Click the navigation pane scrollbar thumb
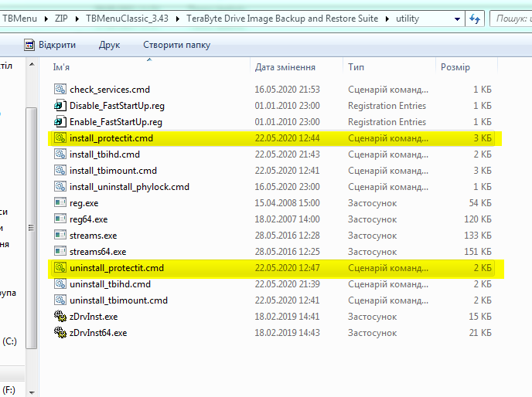This screenshot has width=532, height=397. click(31, 228)
